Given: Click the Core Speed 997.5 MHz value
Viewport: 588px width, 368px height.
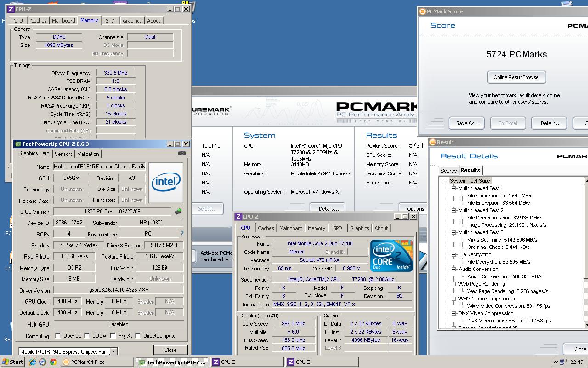Looking at the screenshot, I should (293, 323).
